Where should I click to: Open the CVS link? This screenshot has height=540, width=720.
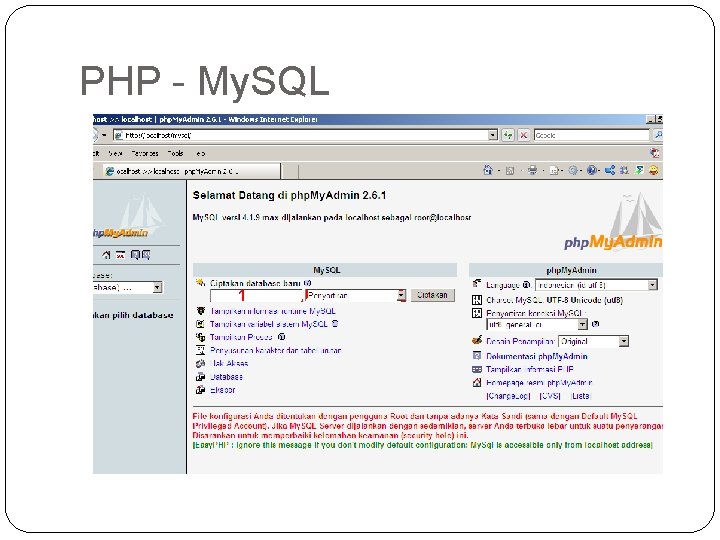click(x=550, y=396)
